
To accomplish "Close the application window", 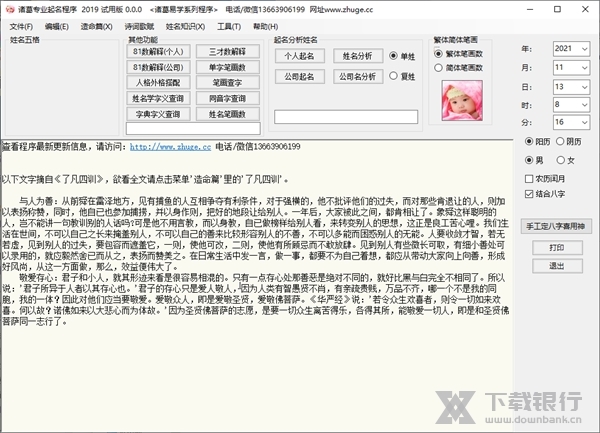I will pos(585,10).
